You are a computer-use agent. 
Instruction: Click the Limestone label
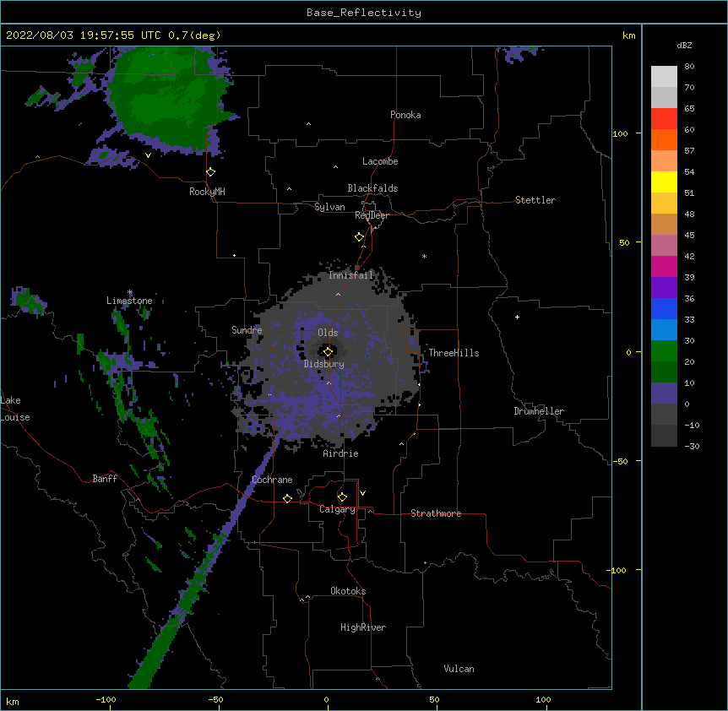click(129, 301)
